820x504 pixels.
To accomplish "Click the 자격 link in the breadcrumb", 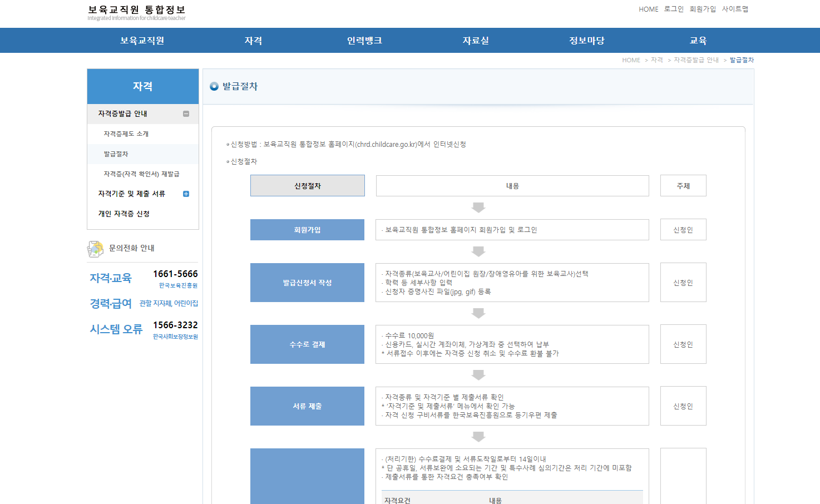I will click(656, 60).
